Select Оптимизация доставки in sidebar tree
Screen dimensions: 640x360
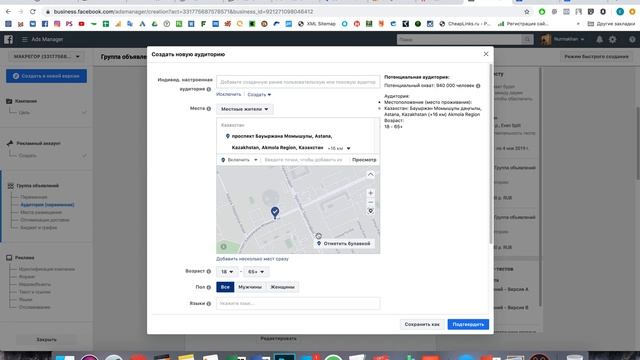pyautogui.click(x=44, y=220)
